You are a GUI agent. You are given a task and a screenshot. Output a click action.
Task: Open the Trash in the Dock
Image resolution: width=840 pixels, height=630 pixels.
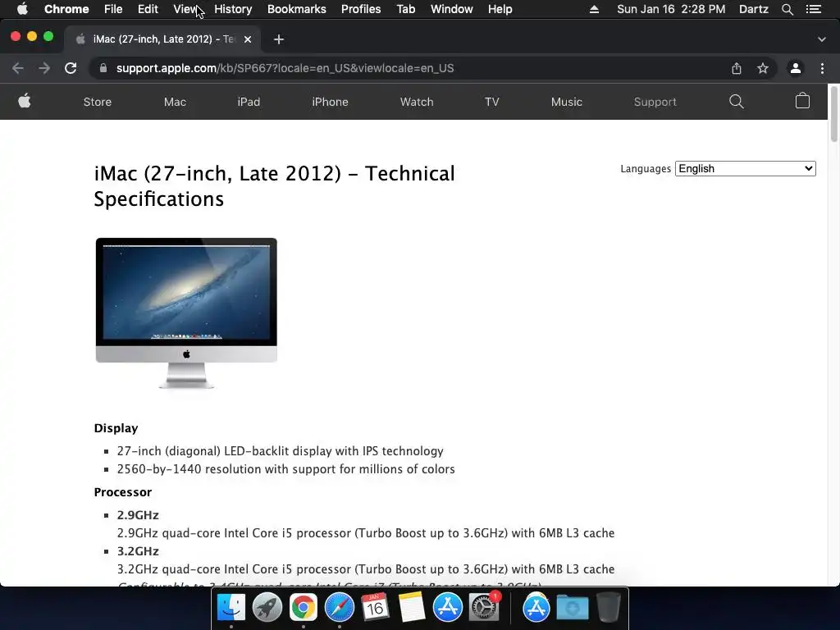[609, 608]
